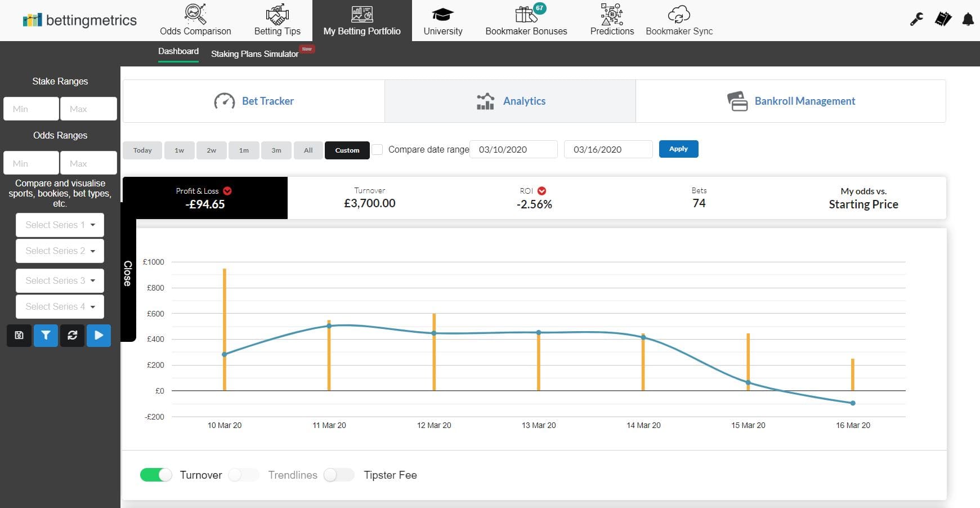The image size is (980, 508).
Task: Click the 11 Mar 20 data point
Action: coord(329,326)
